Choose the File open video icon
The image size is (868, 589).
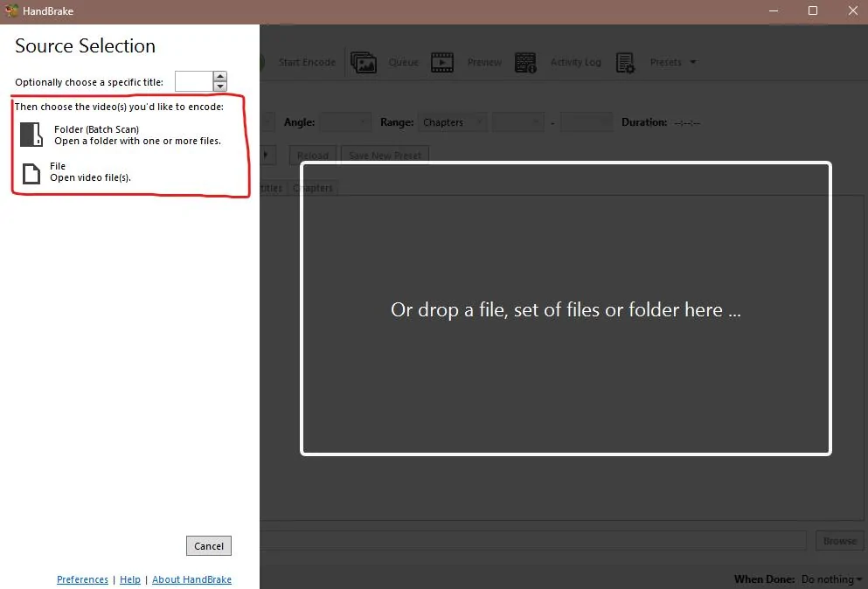pos(31,173)
